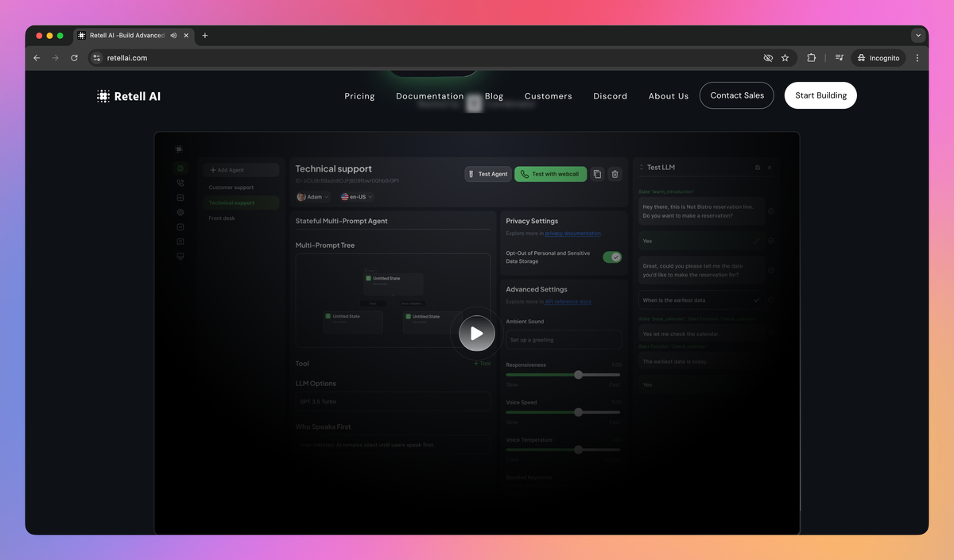Click the retellai.com address bar
Screen dimensions: 954x560
tap(429, 58)
